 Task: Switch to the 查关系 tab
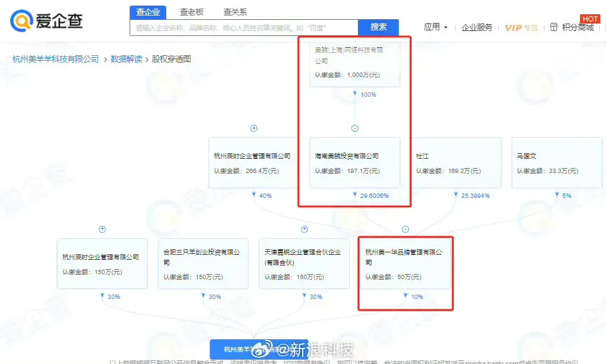coord(235,12)
